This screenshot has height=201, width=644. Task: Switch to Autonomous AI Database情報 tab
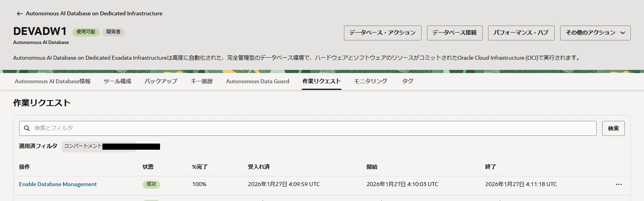point(52,81)
